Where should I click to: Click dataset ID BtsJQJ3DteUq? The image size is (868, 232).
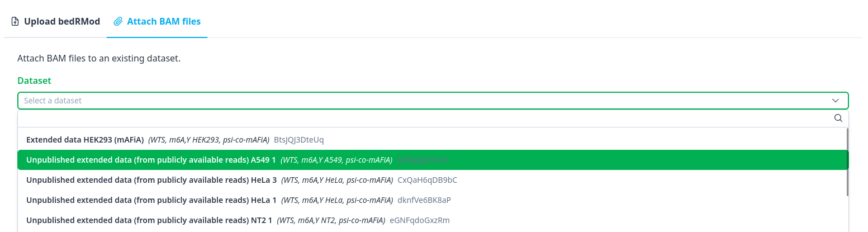coord(298,139)
